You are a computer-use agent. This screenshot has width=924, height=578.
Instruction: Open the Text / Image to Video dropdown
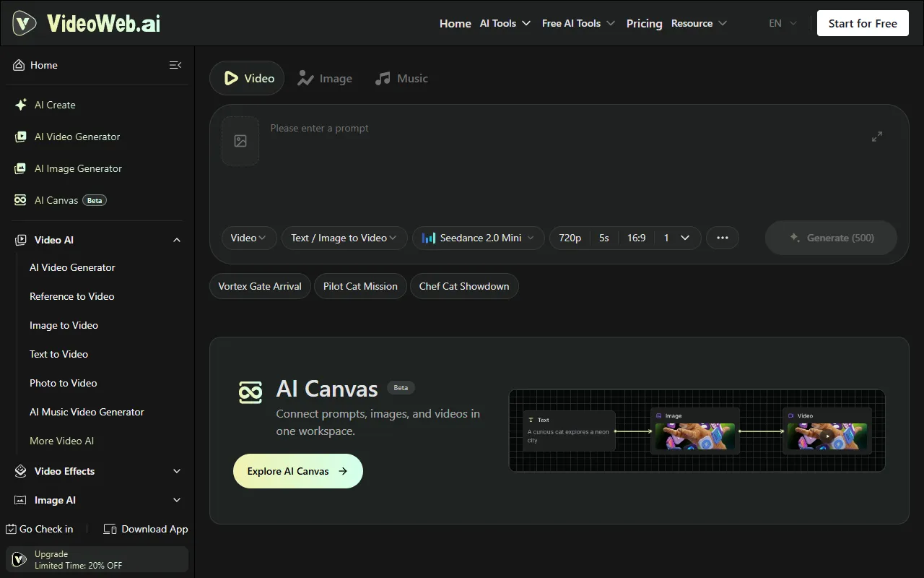pos(344,238)
